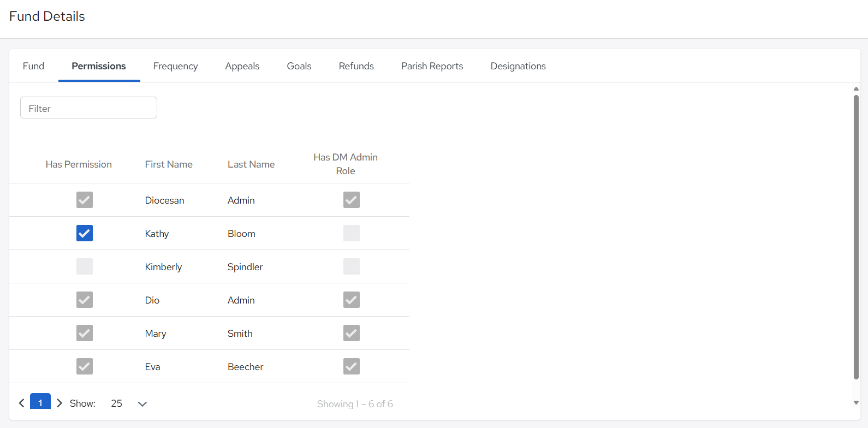868x428 pixels.
Task: Click Admin in the Diocesan row
Action: pyautogui.click(x=241, y=200)
